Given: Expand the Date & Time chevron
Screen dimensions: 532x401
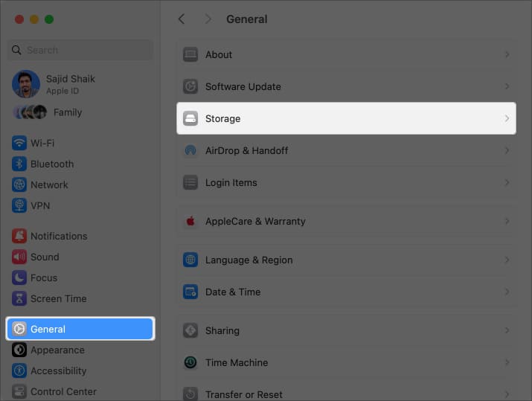Looking at the screenshot, I should 507,292.
